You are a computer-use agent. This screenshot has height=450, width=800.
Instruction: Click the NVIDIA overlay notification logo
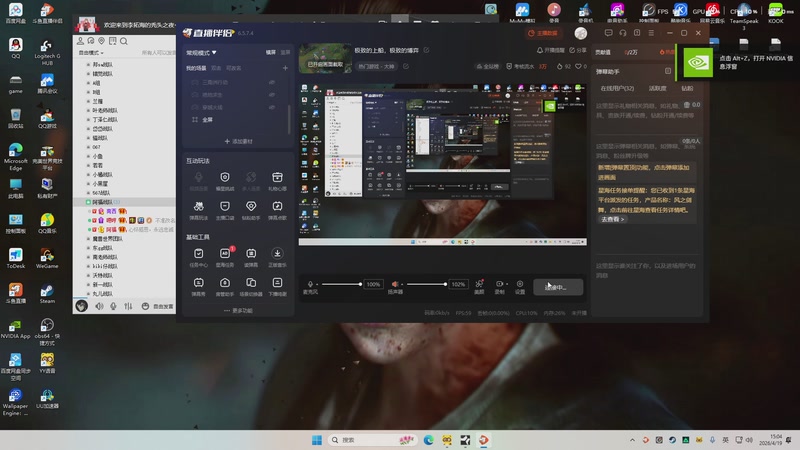click(x=698, y=62)
